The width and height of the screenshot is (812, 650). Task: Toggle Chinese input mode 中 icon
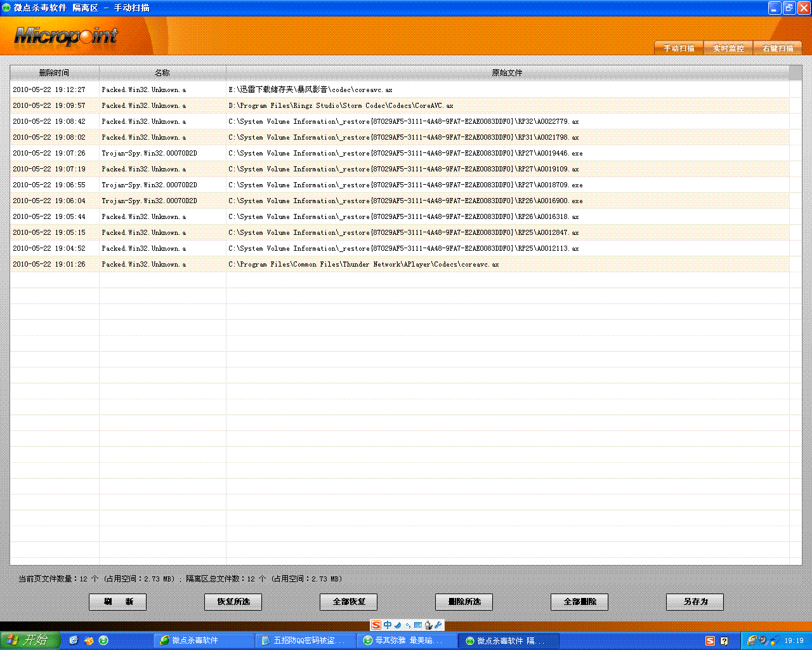(x=387, y=625)
